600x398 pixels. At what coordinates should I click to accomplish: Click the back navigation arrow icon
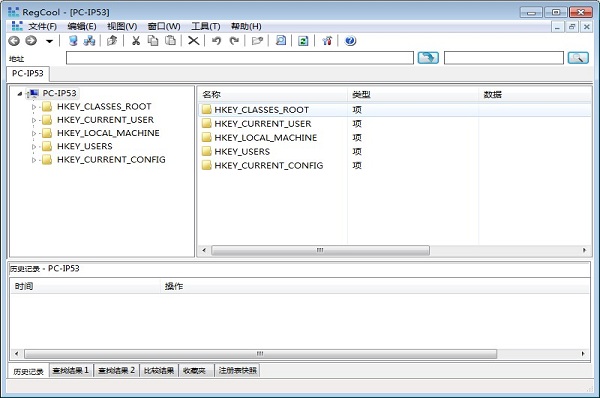click(x=14, y=41)
